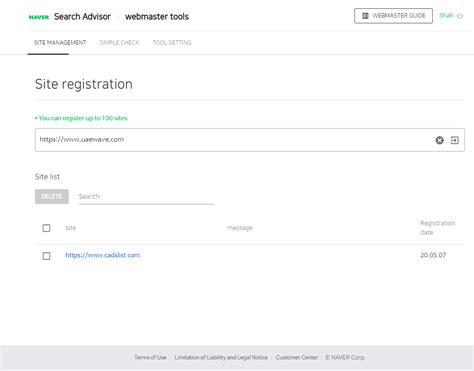Click the Shah account name
The width and height of the screenshot is (474, 371).
[x=446, y=15]
